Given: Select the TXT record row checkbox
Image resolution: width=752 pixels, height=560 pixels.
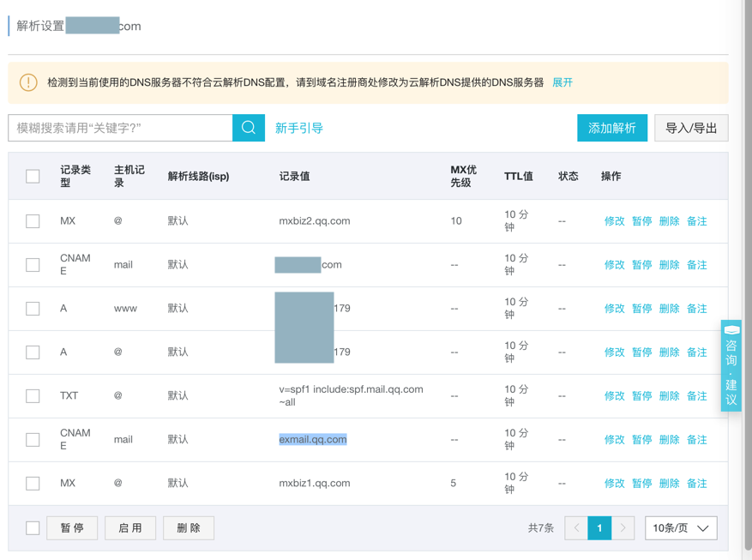Looking at the screenshot, I should (x=33, y=396).
